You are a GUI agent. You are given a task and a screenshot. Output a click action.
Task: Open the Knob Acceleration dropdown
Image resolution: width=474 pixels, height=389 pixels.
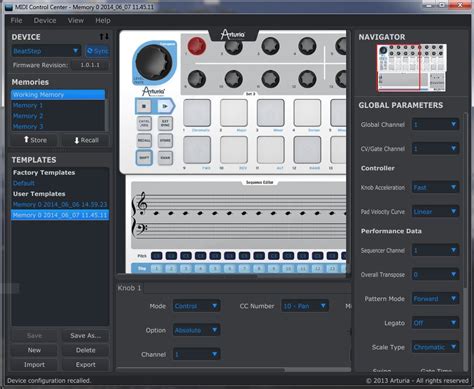point(435,187)
